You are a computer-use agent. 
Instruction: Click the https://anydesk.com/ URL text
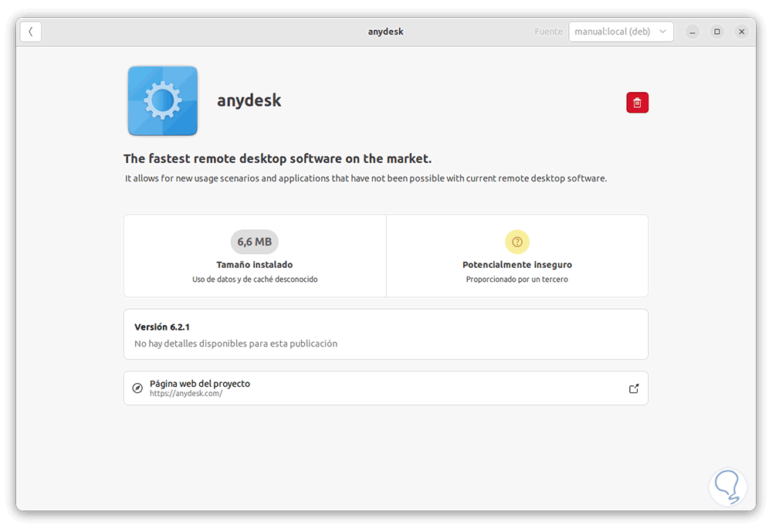(186, 394)
